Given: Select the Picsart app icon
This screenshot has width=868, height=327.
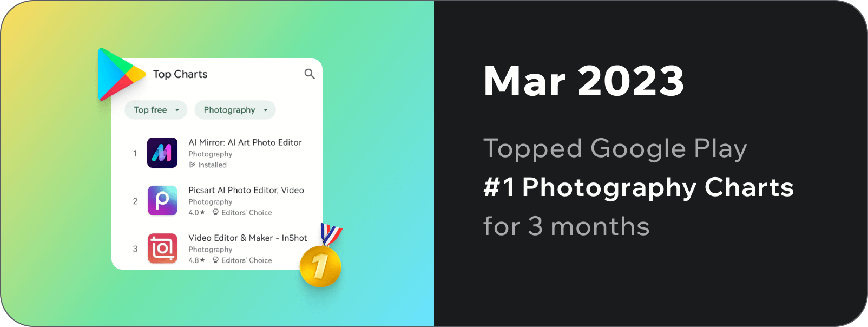Looking at the screenshot, I should click(x=162, y=200).
